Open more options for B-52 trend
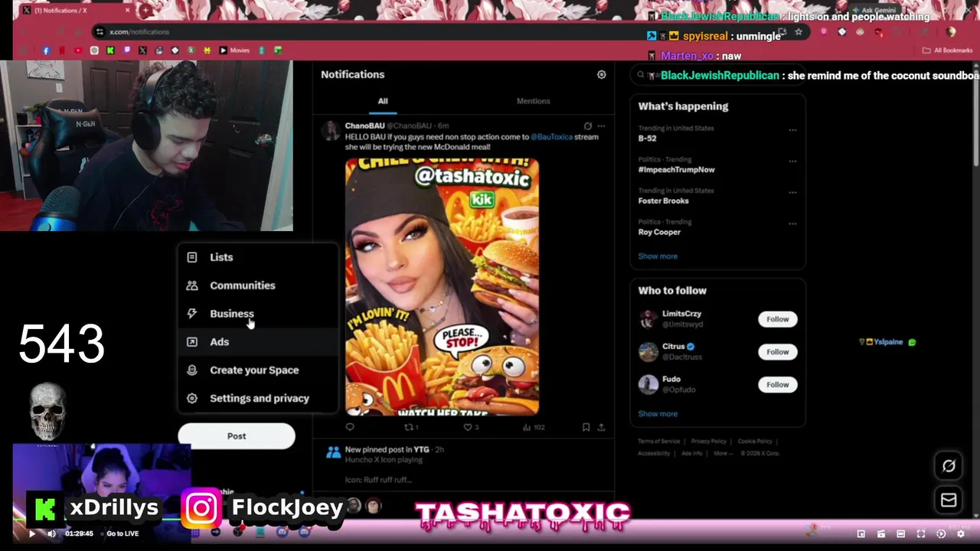The height and width of the screenshot is (551, 980). [x=792, y=130]
